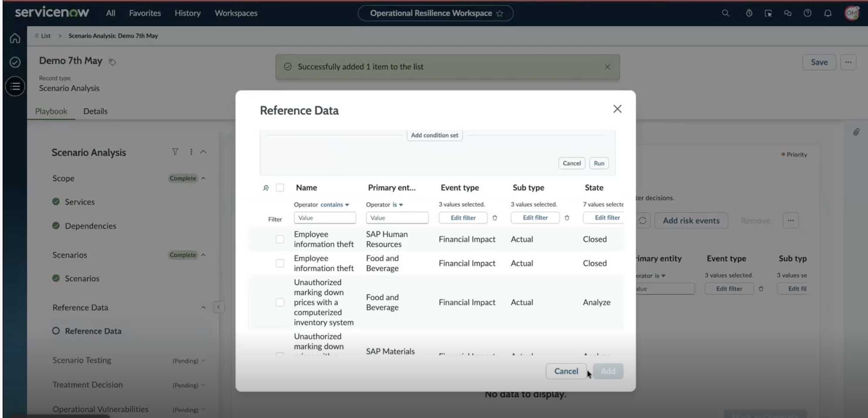Collapse the Scenario Analysis section chevron
Image resolution: width=868 pixels, height=418 pixels.
click(x=203, y=152)
